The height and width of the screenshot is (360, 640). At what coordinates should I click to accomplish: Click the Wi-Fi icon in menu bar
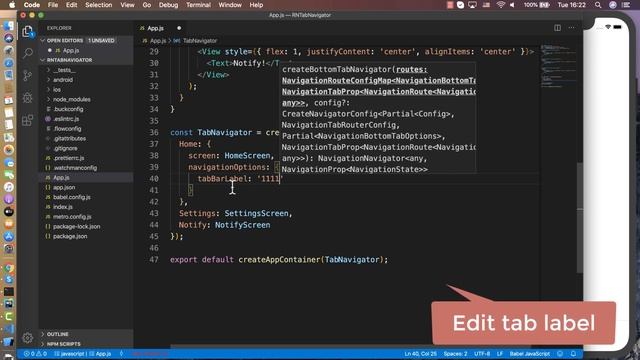[500, 5]
